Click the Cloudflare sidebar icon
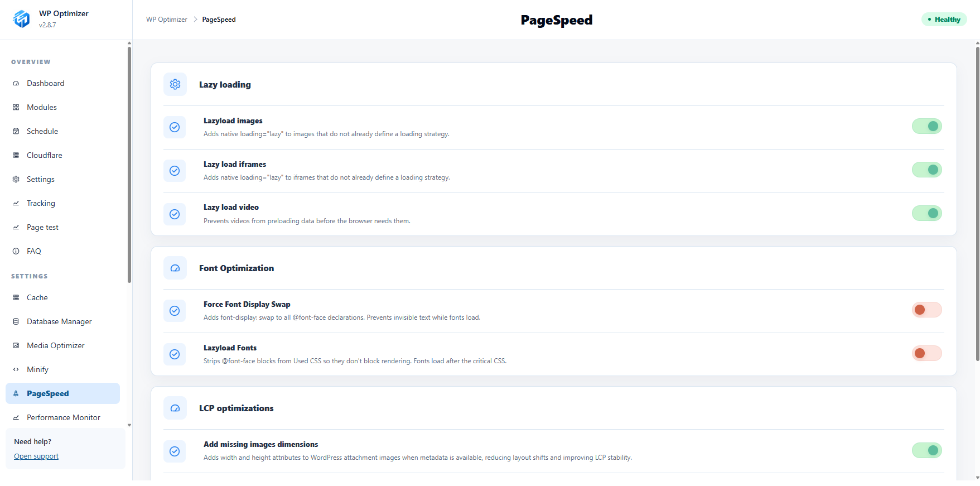The width and height of the screenshot is (980, 486). (x=16, y=155)
